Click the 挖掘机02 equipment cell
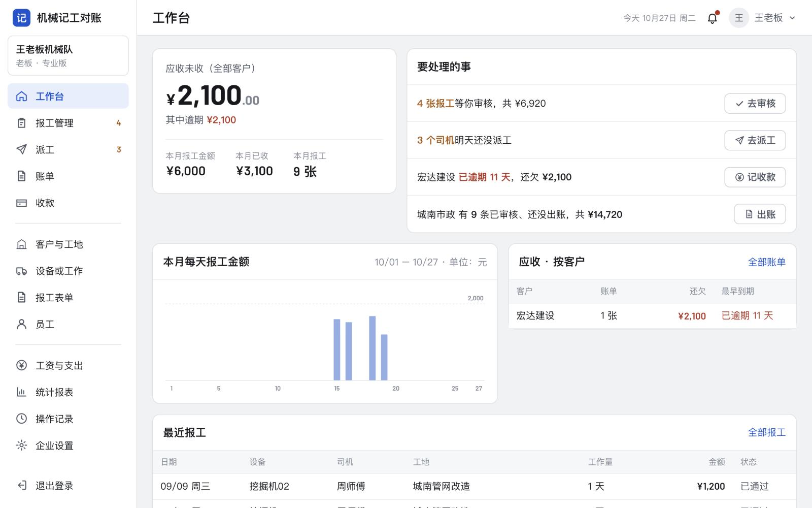The height and width of the screenshot is (508, 812). (269, 486)
